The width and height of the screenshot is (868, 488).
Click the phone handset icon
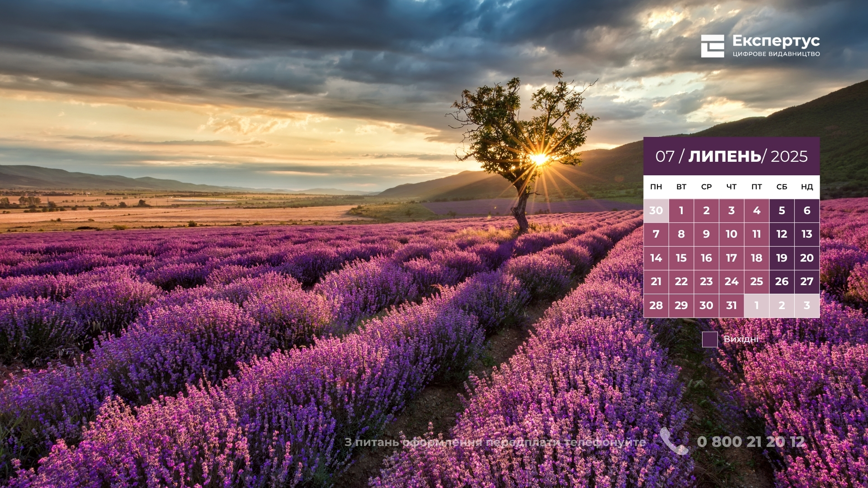point(674,441)
